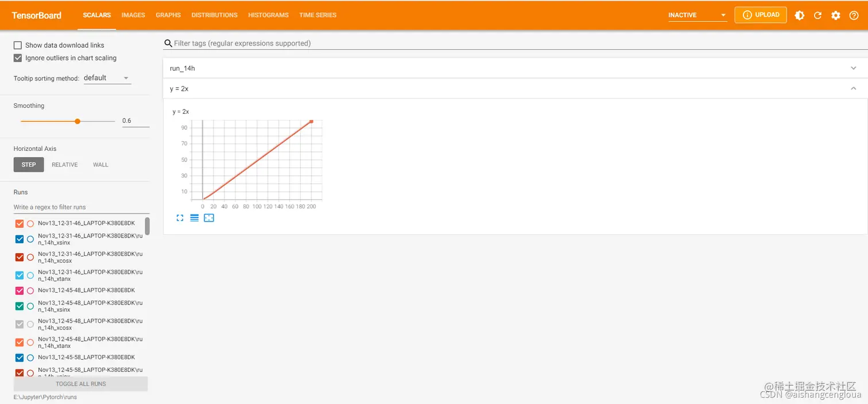
Task: Uncheck run Nov13_12-45-48_LAPTOP-K380E8DK
Action: (20, 291)
